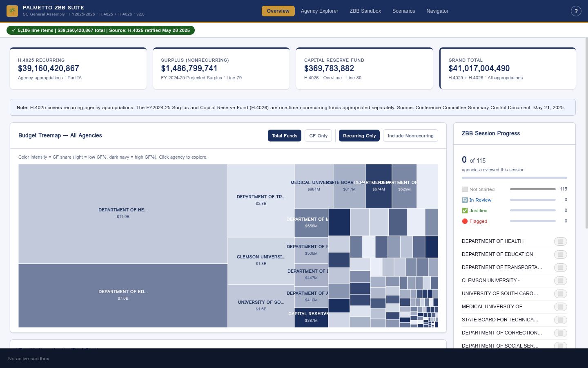Select DEPARTMENT OF EDUCATION in progress list
588x368 pixels.
click(497, 254)
